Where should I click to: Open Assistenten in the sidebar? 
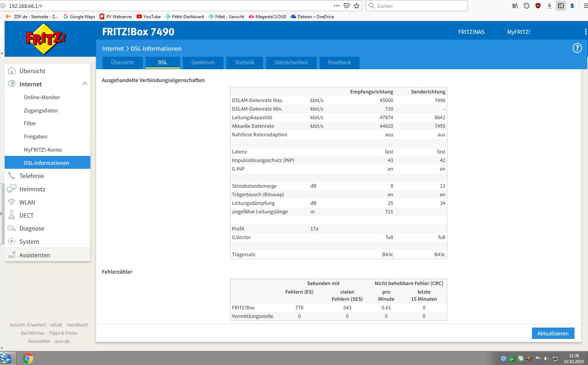click(x=47, y=255)
